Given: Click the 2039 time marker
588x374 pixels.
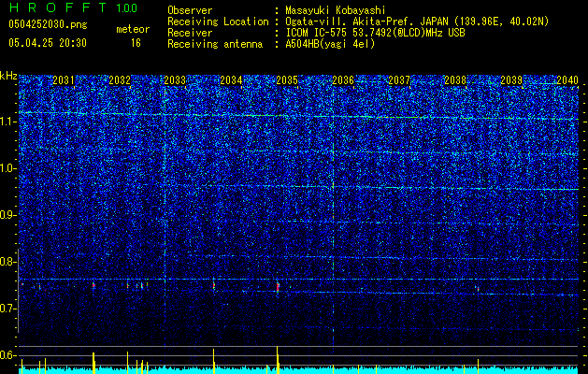Looking at the screenshot, I should tap(511, 80).
